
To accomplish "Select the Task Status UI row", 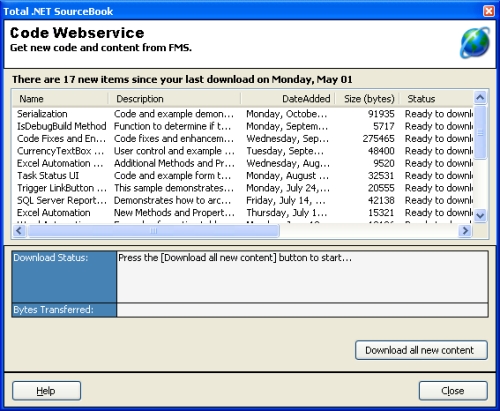I will click(245, 176).
